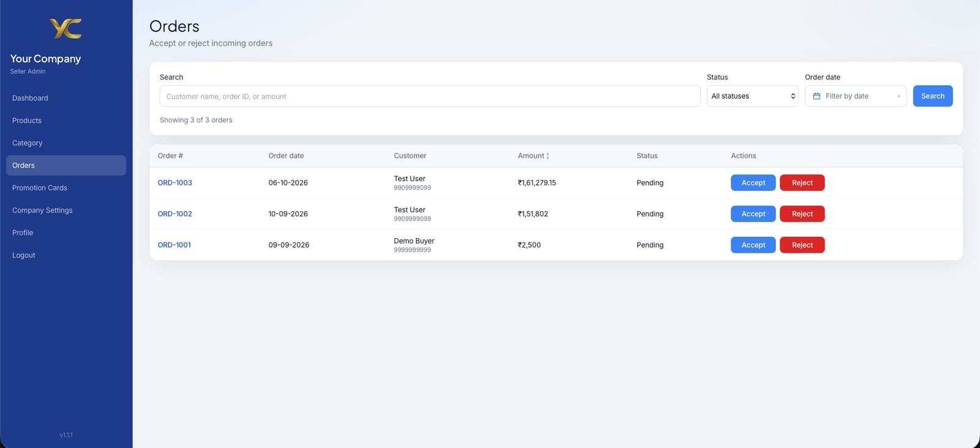Image resolution: width=980 pixels, height=448 pixels.
Task: Go to Products in the sidebar
Action: (66, 121)
